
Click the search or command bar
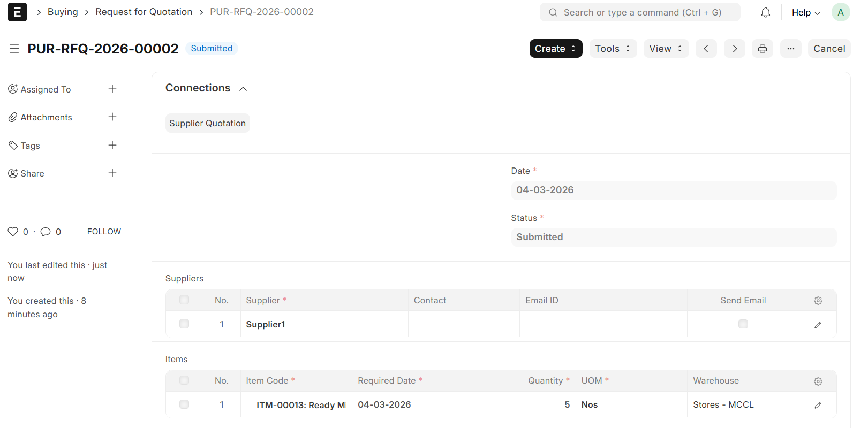640,12
